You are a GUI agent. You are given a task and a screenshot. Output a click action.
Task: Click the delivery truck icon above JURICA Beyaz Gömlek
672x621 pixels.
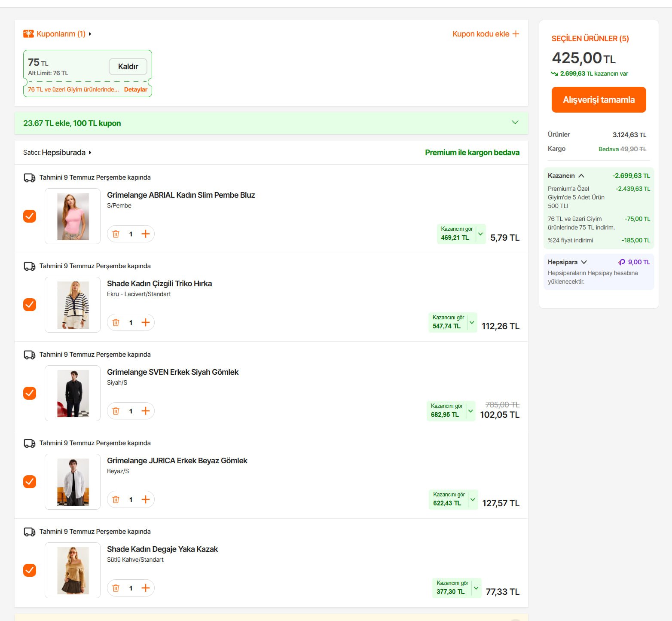(x=30, y=443)
